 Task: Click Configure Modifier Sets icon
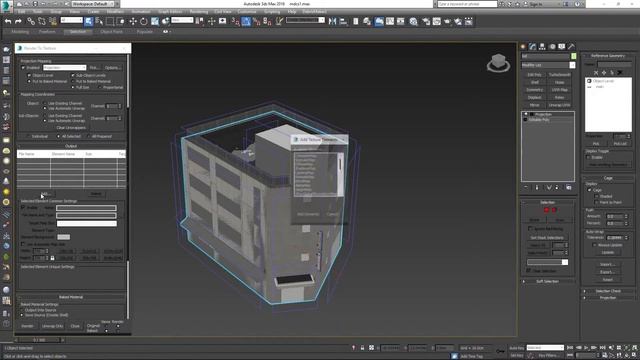point(569,187)
